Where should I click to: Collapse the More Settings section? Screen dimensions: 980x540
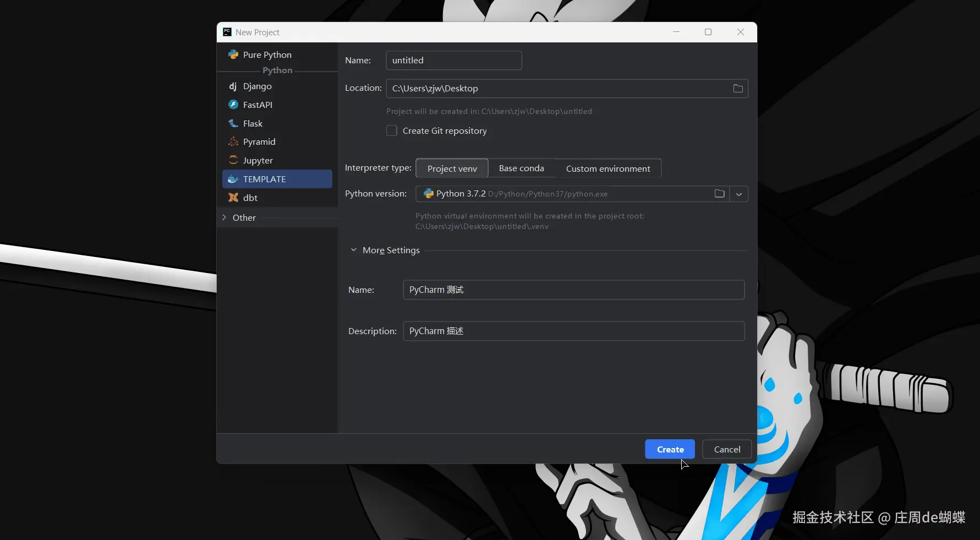tap(354, 250)
